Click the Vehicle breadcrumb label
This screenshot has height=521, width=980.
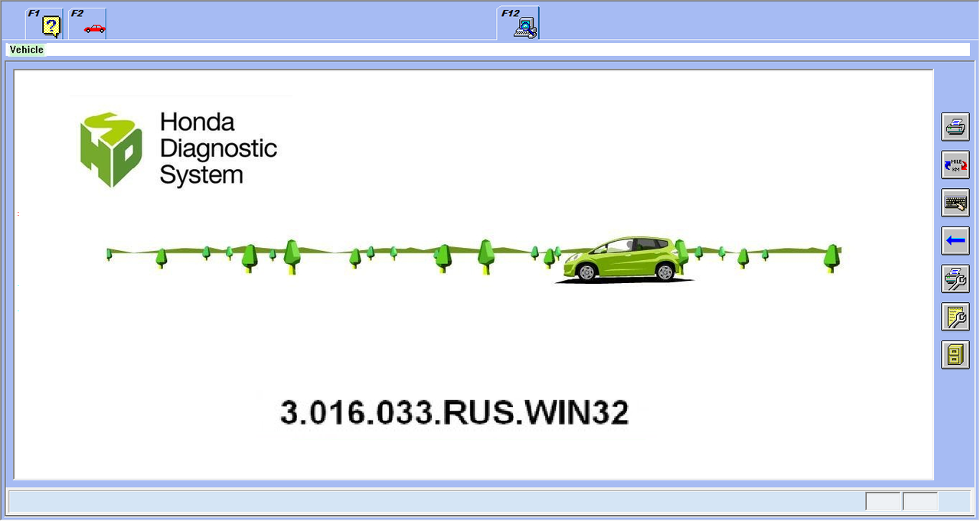(x=27, y=50)
